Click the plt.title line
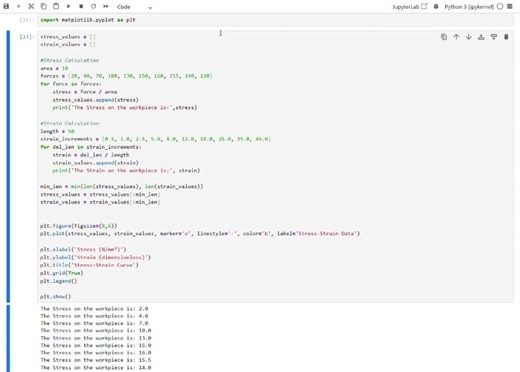The width and height of the screenshot is (520, 372). (x=89, y=265)
